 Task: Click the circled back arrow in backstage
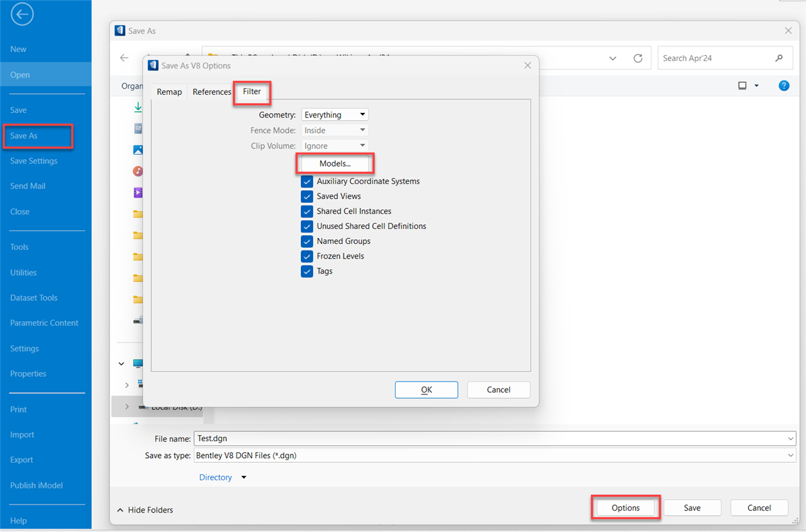click(x=23, y=14)
